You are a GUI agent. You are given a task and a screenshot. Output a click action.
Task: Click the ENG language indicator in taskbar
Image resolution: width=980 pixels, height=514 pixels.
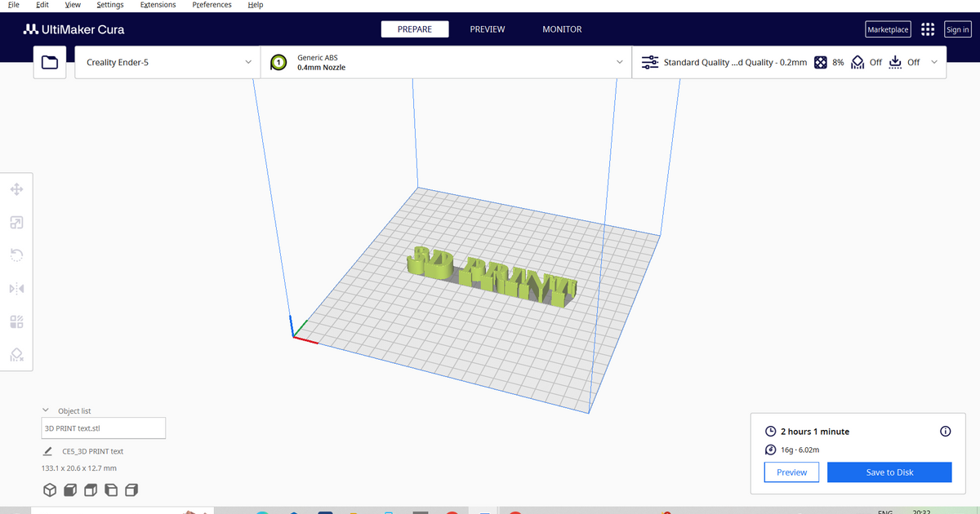tap(884, 512)
